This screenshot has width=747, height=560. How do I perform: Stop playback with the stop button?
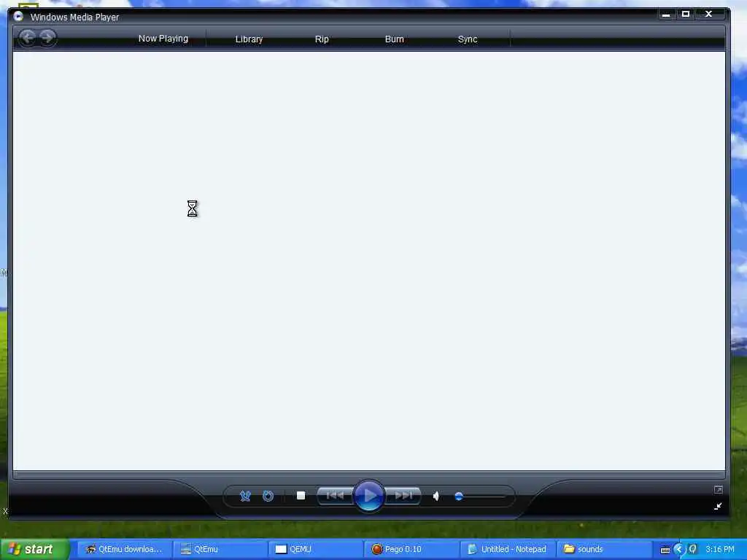coord(301,496)
